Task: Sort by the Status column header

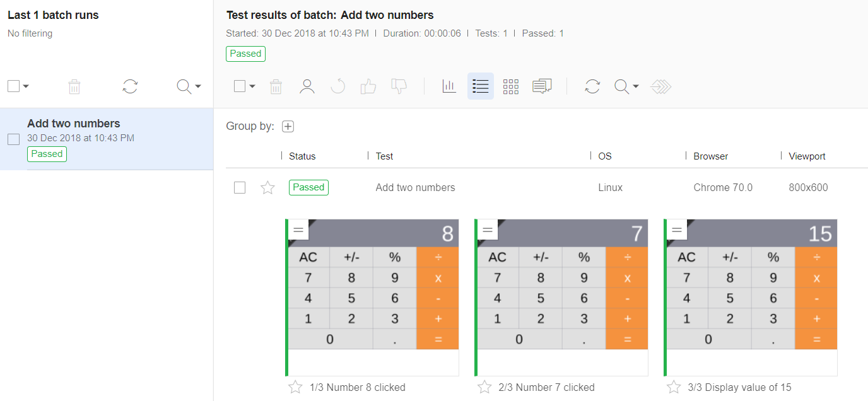Action: 302,156
